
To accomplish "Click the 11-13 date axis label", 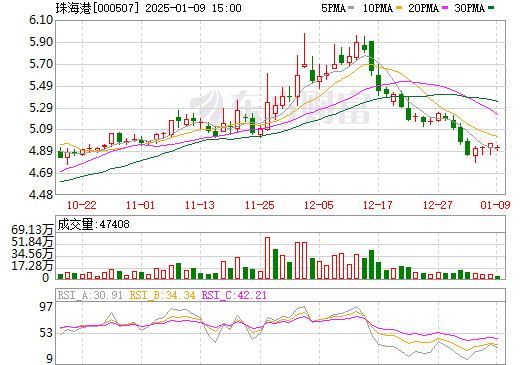I will (x=200, y=205).
